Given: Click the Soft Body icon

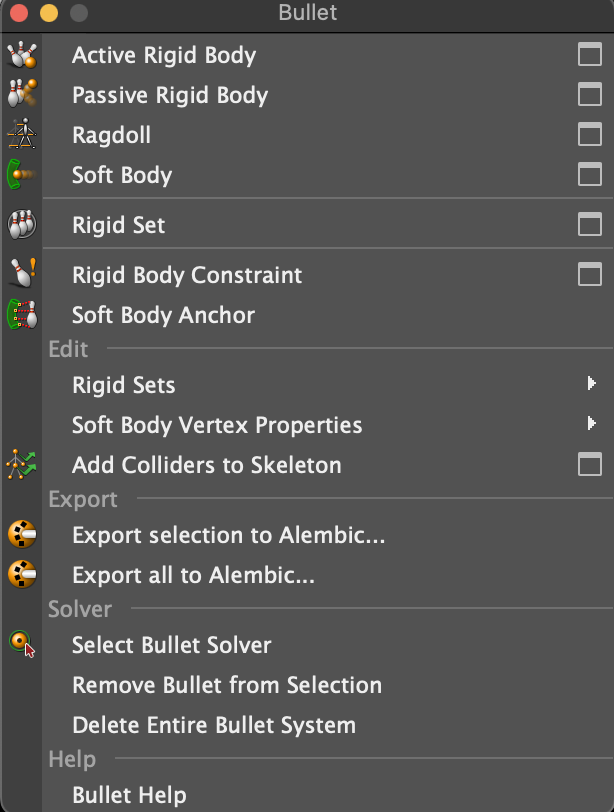Looking at the screenshot, I should 22,174.
